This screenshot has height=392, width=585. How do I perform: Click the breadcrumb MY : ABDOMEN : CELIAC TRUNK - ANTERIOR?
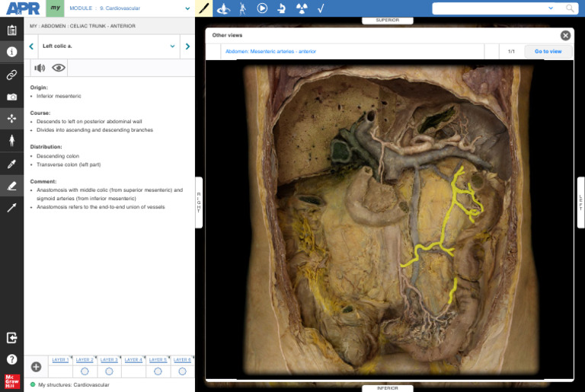pos(82,26)
